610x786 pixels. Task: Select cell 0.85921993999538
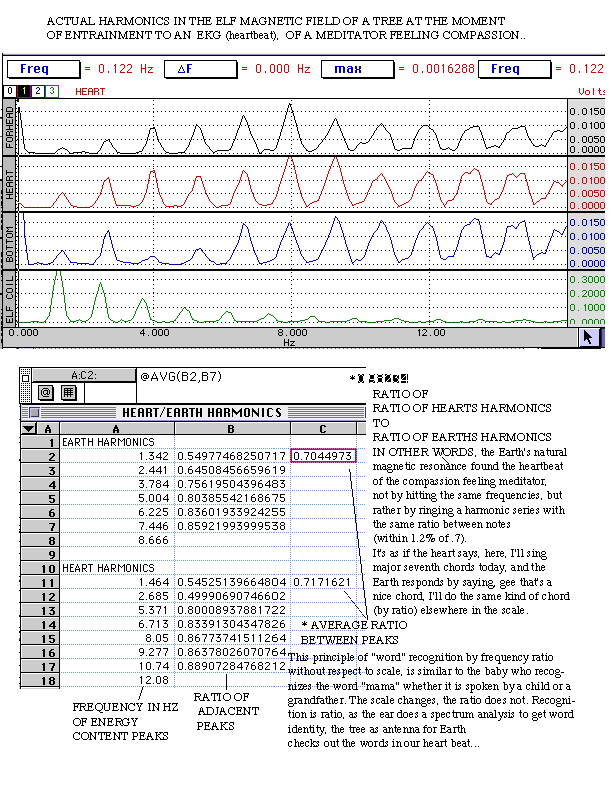[x=232, y=526]
